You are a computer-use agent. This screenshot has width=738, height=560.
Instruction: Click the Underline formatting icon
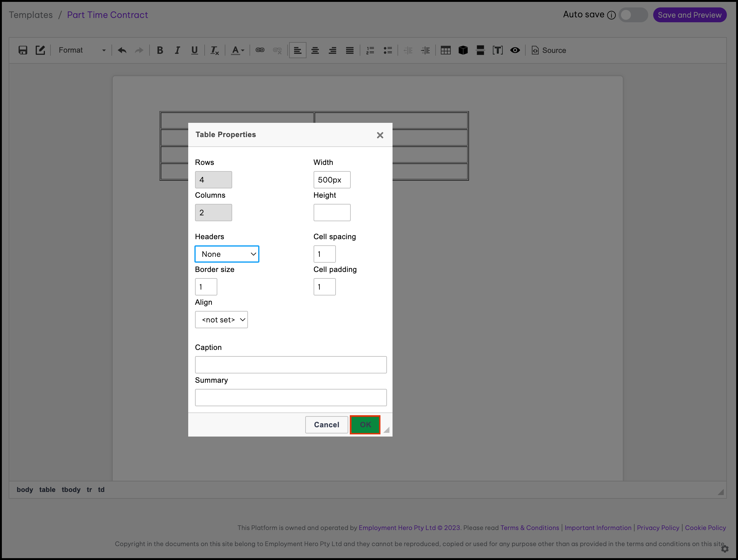(x=194, y=50)
